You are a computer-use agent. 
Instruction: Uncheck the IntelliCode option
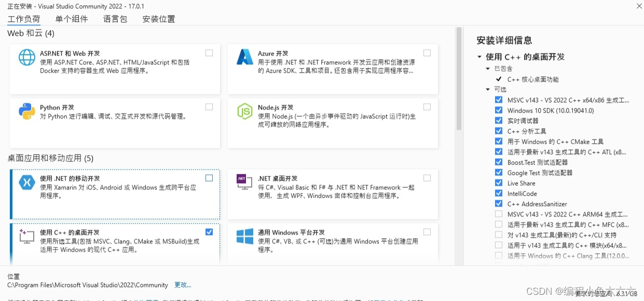point(499,193)
